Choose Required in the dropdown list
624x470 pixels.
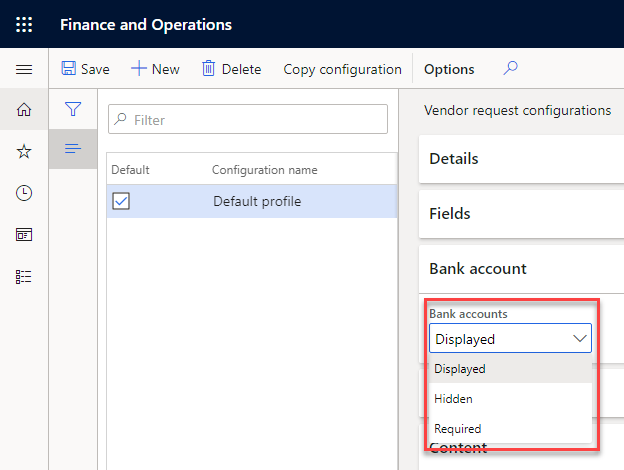[x=510, y=429]
